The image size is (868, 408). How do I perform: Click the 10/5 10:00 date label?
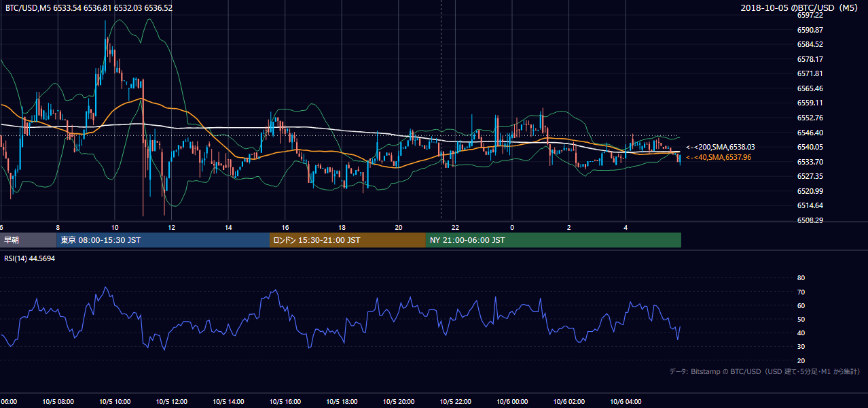(115, 402)
